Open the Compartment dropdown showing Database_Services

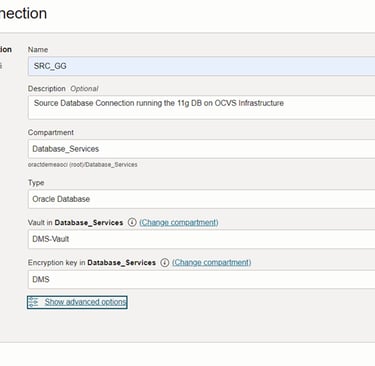point(201,149)
